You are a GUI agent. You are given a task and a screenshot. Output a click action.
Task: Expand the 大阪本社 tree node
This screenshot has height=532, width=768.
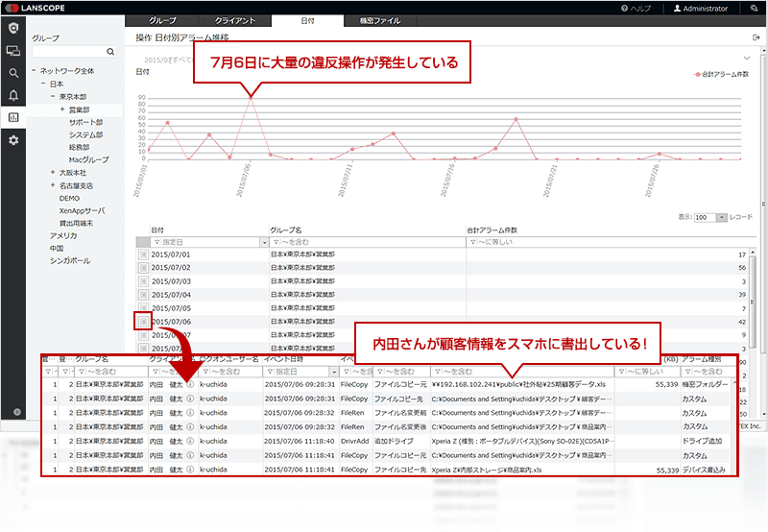click(x=53, y=173)
